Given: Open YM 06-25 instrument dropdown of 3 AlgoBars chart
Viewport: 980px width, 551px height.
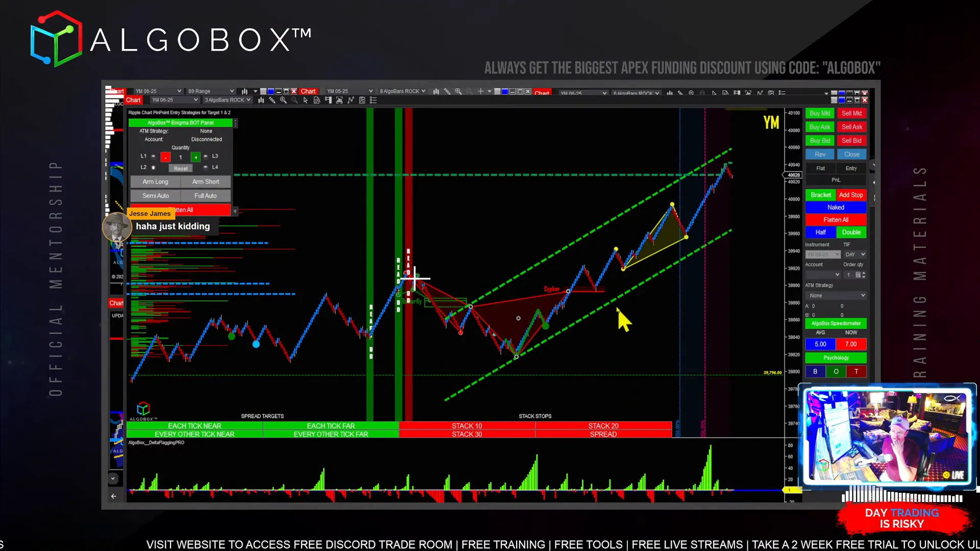Looking at the screenshot, I should pos(175,100).
